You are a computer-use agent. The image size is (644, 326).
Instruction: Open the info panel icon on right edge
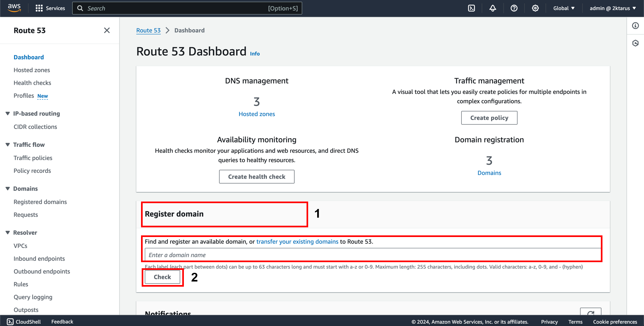pyautogui.click(x=635, y=26)
